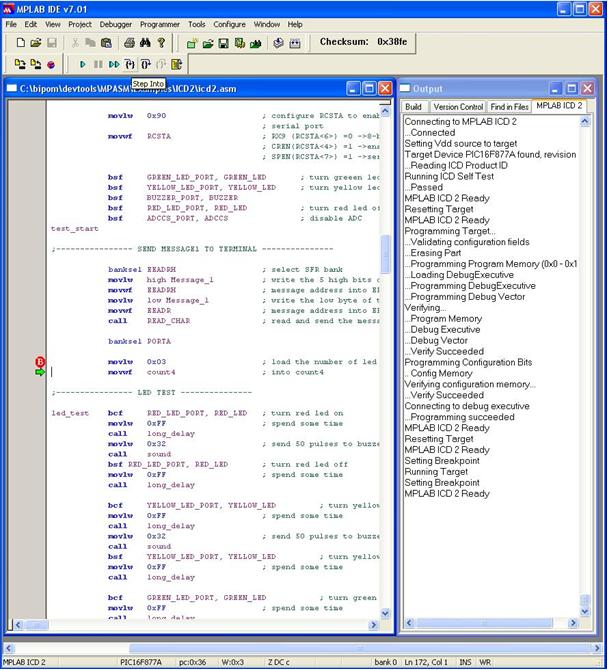Screen dimensions: 608x670
Task: Click the Step Over icon
Action: pos(146,64)
